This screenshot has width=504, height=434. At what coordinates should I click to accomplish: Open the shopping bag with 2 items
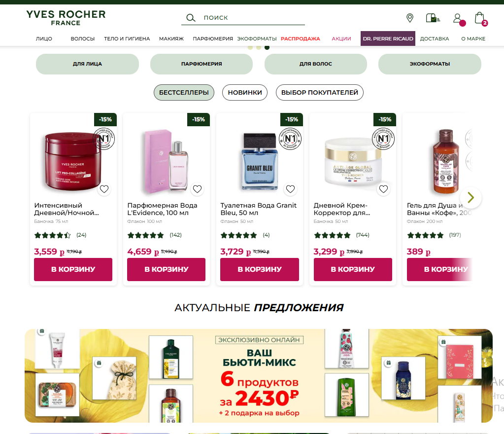pos(479,18)
